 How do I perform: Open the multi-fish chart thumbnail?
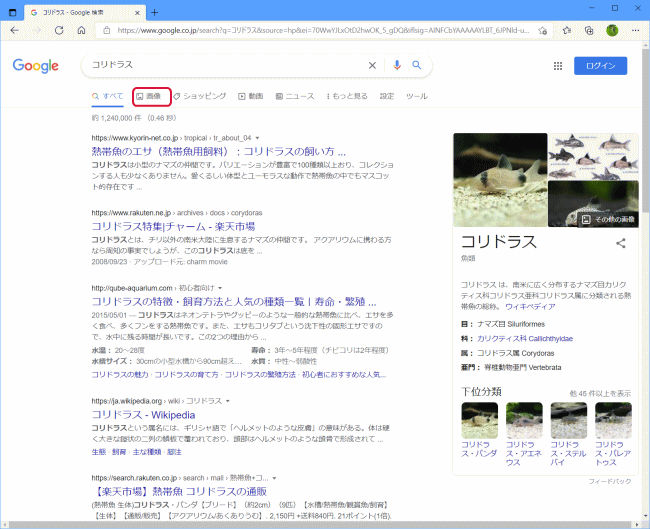[x=593, y=156]
